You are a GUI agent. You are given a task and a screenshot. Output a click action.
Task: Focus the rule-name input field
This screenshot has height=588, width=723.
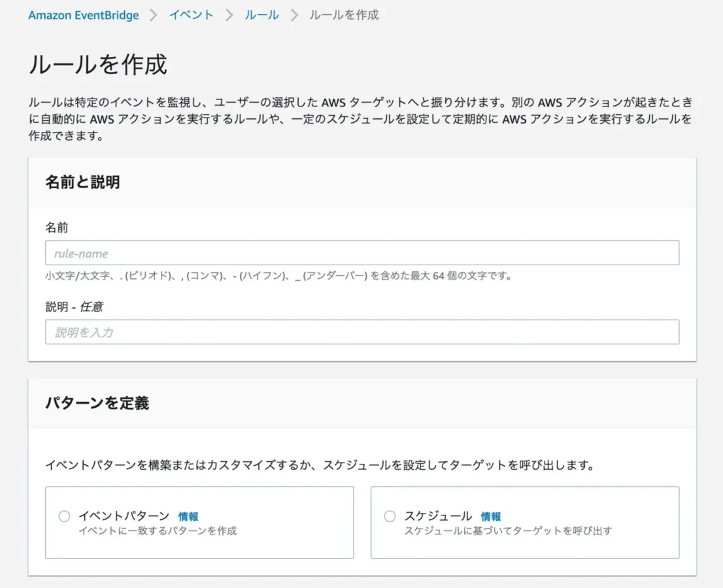[x=361, y=253]
